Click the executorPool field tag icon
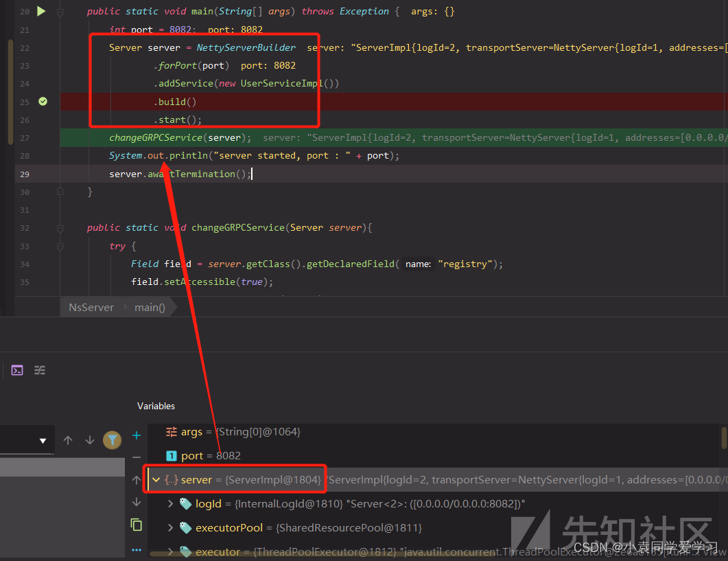728x561 pixels. [186, 527]
